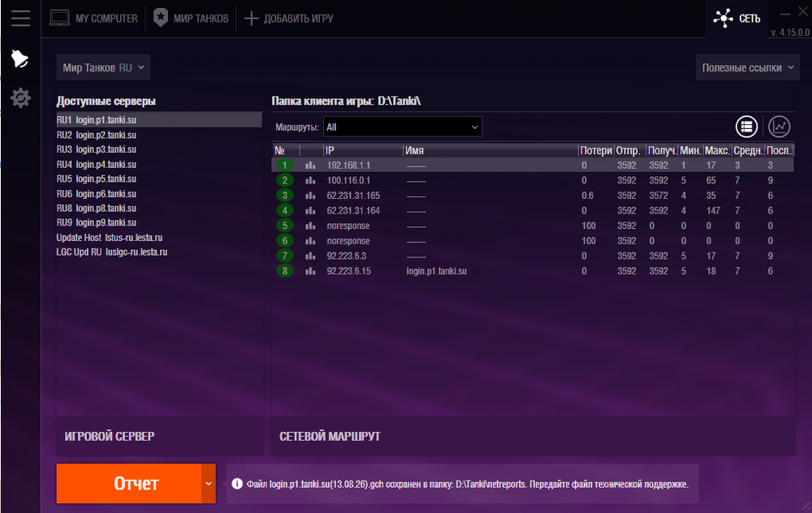Image resolution: width=812 pixels, height=513 pixels.
Task: Click bar chart icon for hop 92.223.6.15
Action: pyautogui.click(x=310, y=271)
